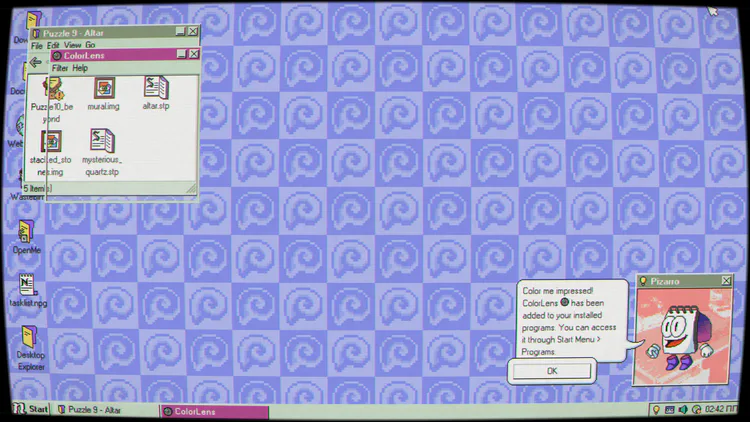Click the lightbulb hint icon in system tray

(x=656, y=410)
